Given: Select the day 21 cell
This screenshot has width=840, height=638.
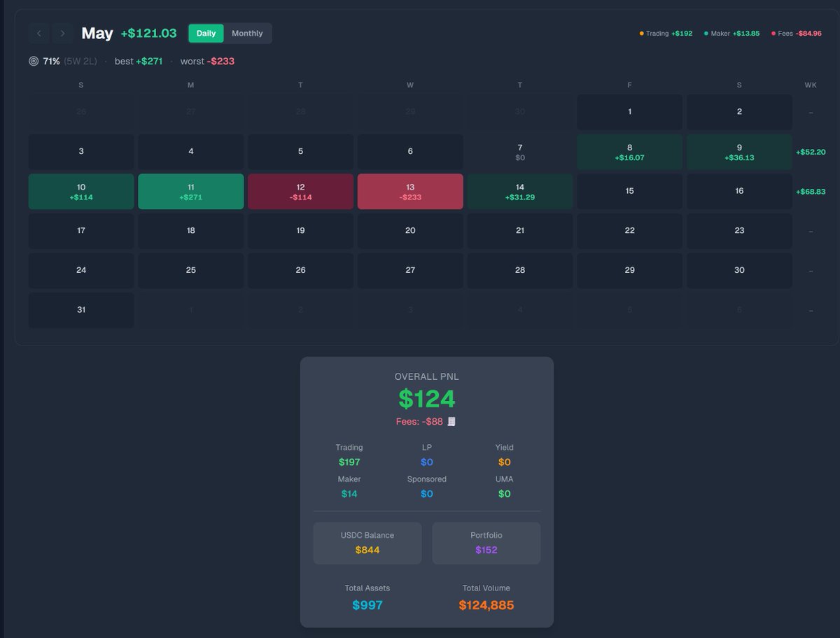Looking at the screenshot, I should [520, 231].
